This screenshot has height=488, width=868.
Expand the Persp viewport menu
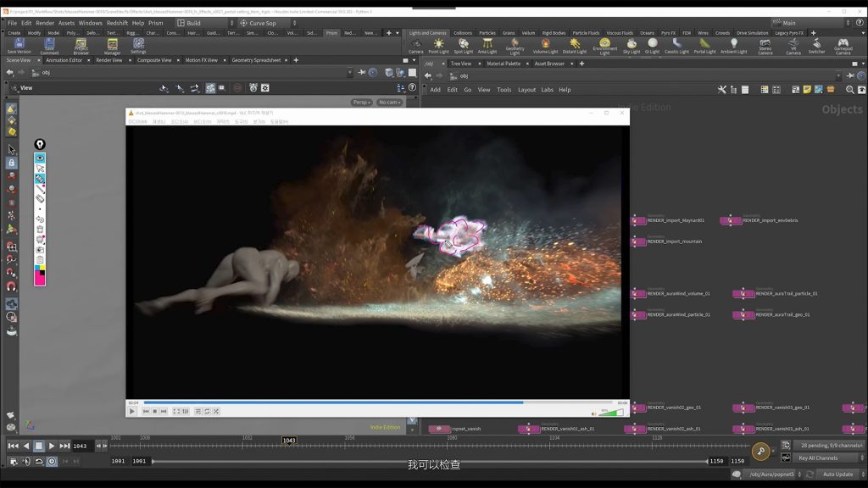[x=361, y=103]
